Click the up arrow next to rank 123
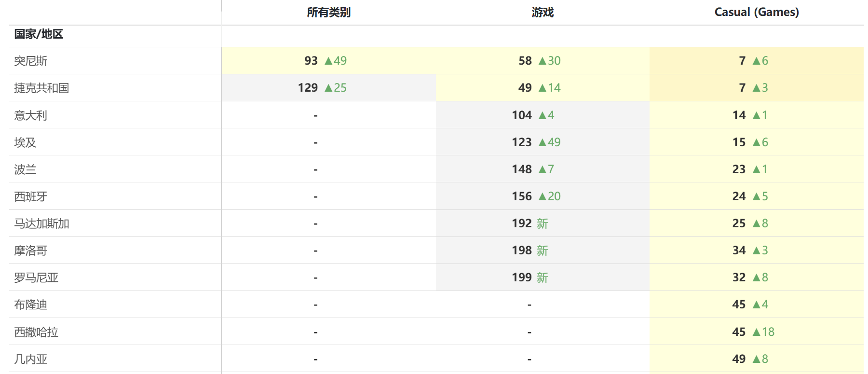Image resolution: width=868 pixels, height=374 pixels. click(x=542, y=142)
